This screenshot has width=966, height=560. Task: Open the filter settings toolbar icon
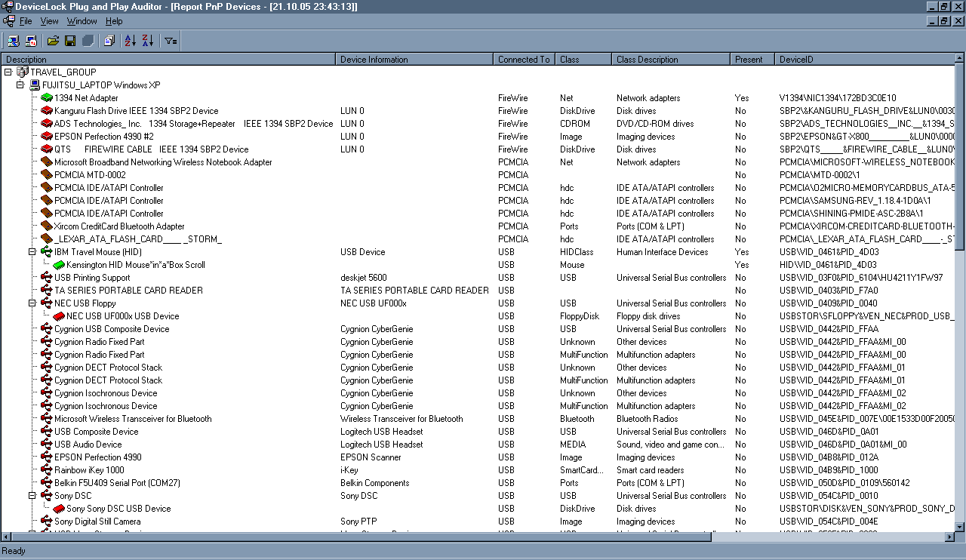coord(169,41)
